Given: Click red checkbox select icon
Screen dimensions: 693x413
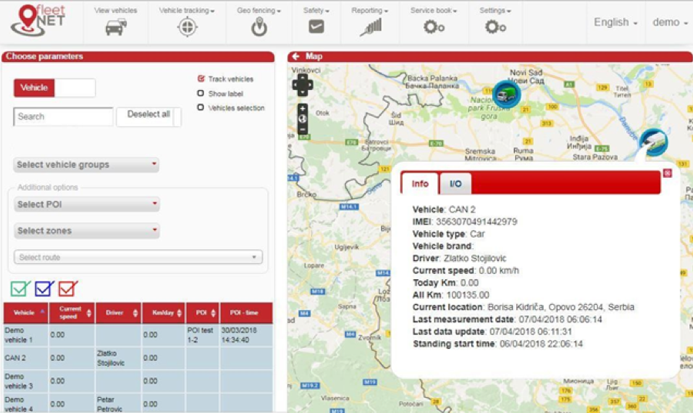Looking at the screenshot, I should coord(68,289).
